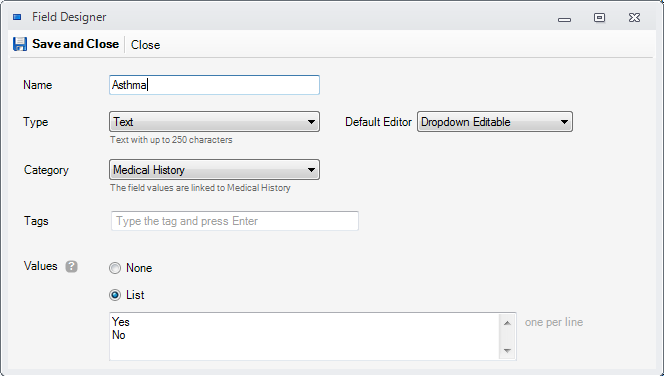Expand the Default Editor dropdown
Screen dimensions: 664x376
(495, 122)
